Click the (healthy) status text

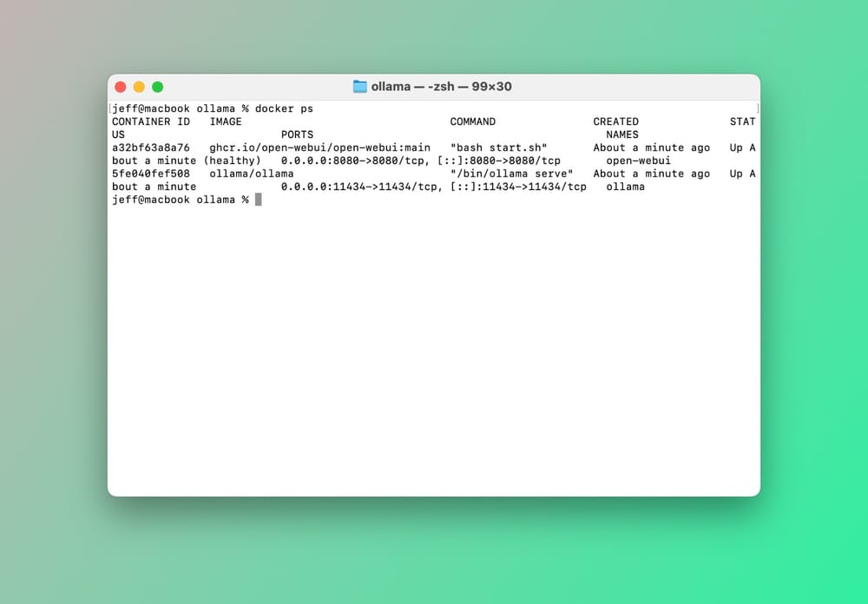(232, 161)
